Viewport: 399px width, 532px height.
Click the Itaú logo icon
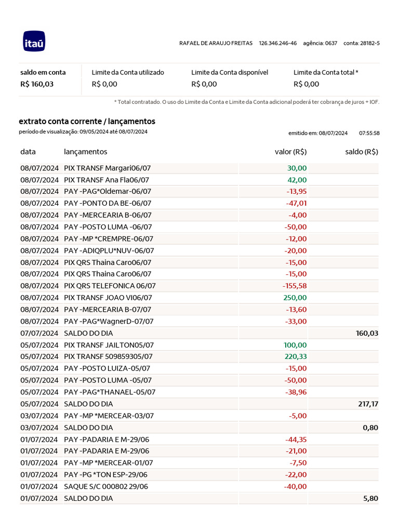pos(34,42)
